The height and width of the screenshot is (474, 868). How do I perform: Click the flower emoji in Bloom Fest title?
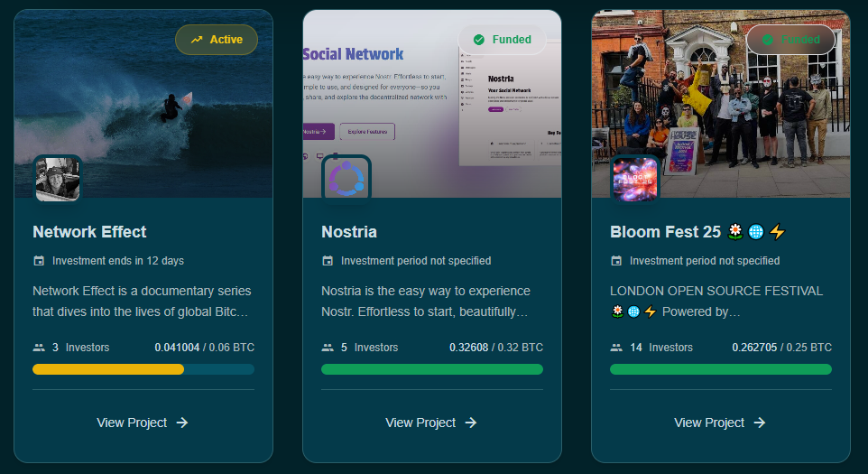pyautogui.click(x=735, y=232)
